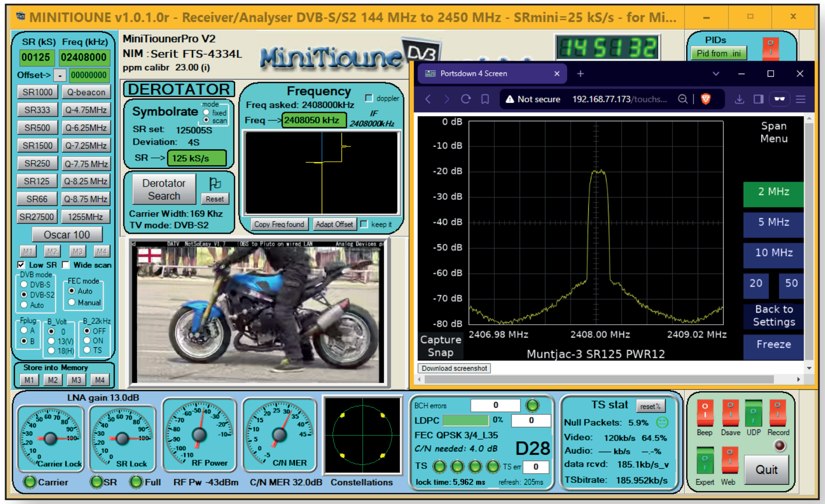This screenshot has width=825, height=504.
Task: Enable the doppler checkbox
Action: tap(369, 98)
